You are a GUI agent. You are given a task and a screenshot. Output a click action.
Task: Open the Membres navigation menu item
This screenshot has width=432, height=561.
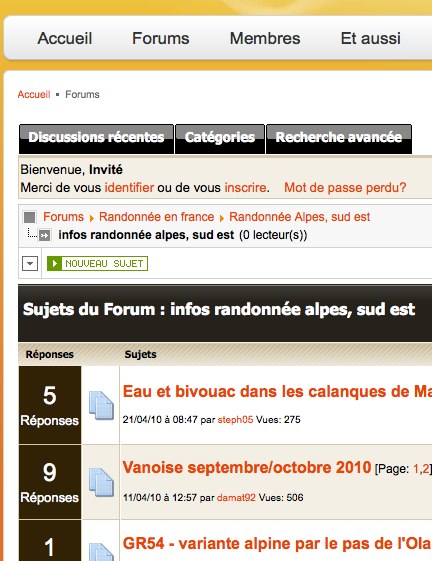click(265, 38)
